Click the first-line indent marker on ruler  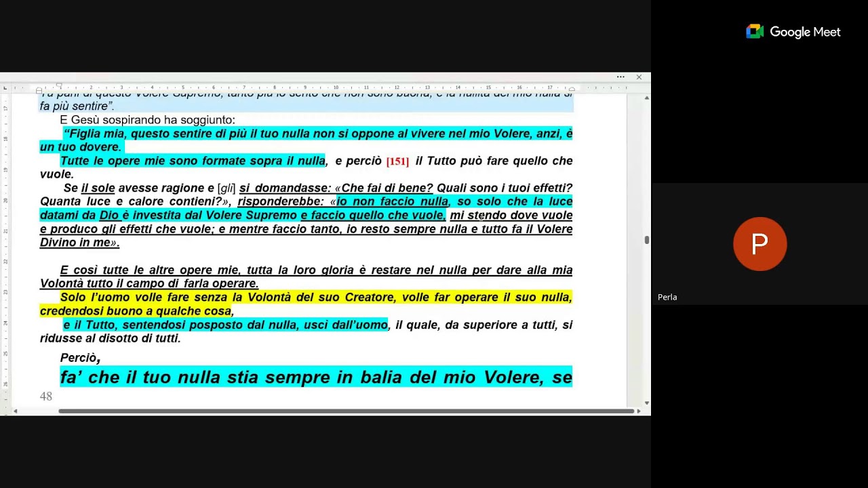(x=59, y=85)
